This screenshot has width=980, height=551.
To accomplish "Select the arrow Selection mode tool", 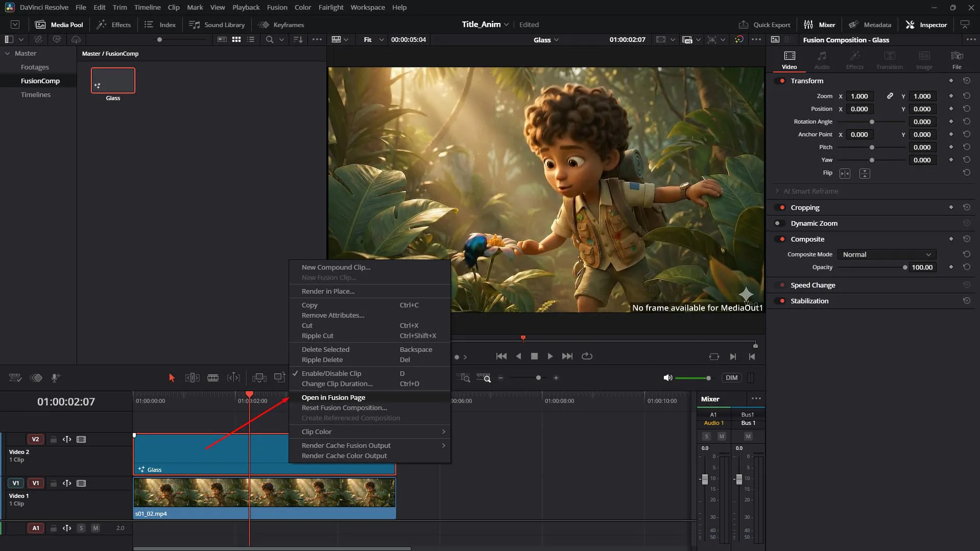I will point(172,378).
